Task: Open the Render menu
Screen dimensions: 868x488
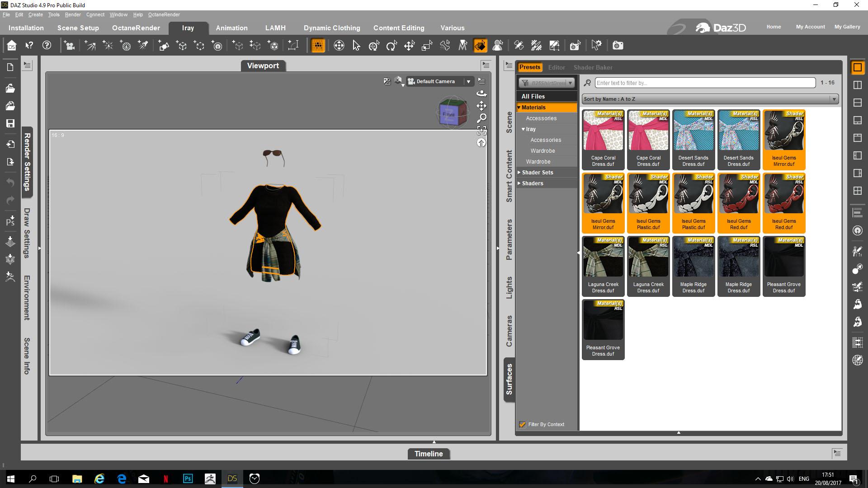Action: pos(72,14)
